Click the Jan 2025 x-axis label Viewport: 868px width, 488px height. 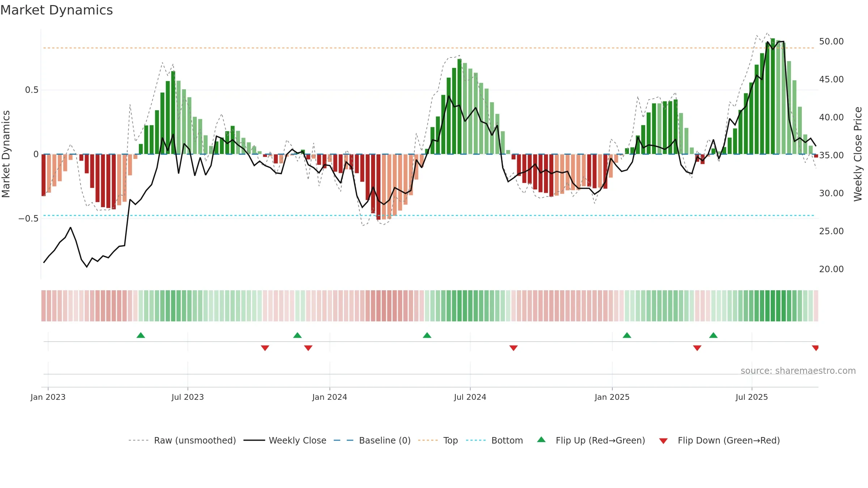point(612,397)
